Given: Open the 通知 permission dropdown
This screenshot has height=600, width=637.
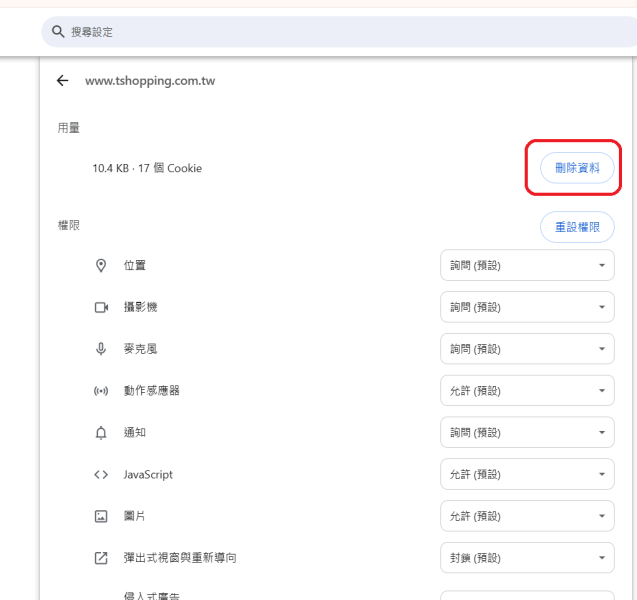Looking at the screenshot, I should coord(527,433).
